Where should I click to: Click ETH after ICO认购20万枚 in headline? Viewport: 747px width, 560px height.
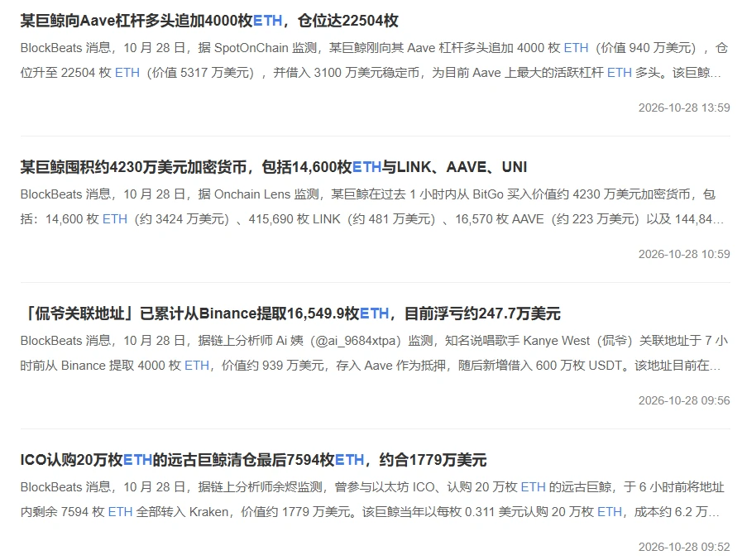(137, 460)
